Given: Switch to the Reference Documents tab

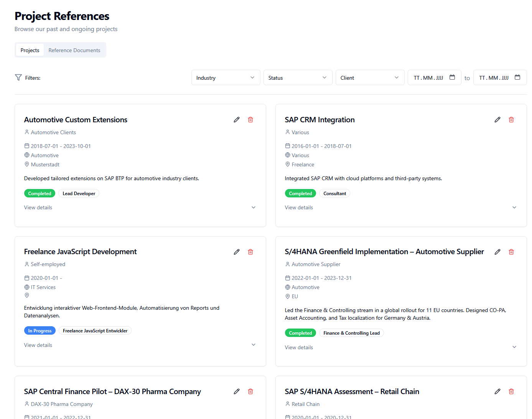Looking at the screenshot, I should coord(74,50).
